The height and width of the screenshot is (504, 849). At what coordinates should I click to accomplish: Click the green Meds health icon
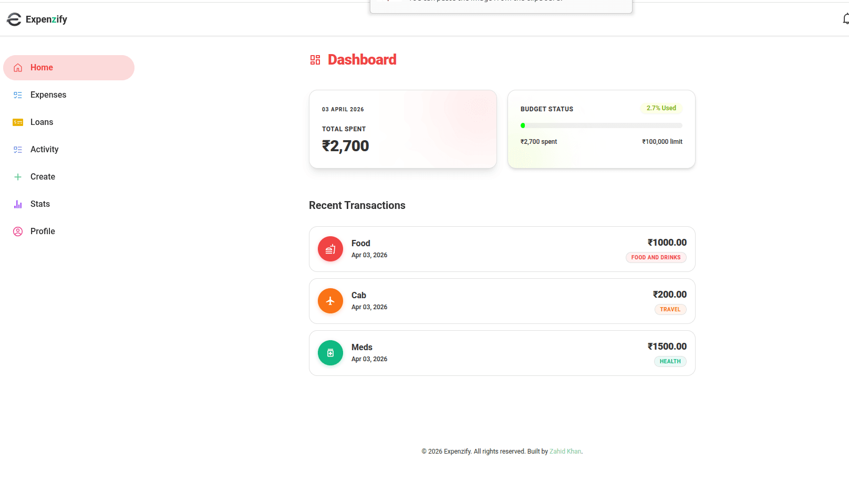pos(330,353)
